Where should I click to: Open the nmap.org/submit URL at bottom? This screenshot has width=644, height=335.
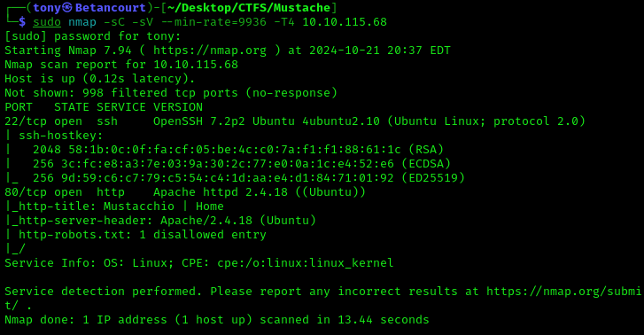point(322,299)
